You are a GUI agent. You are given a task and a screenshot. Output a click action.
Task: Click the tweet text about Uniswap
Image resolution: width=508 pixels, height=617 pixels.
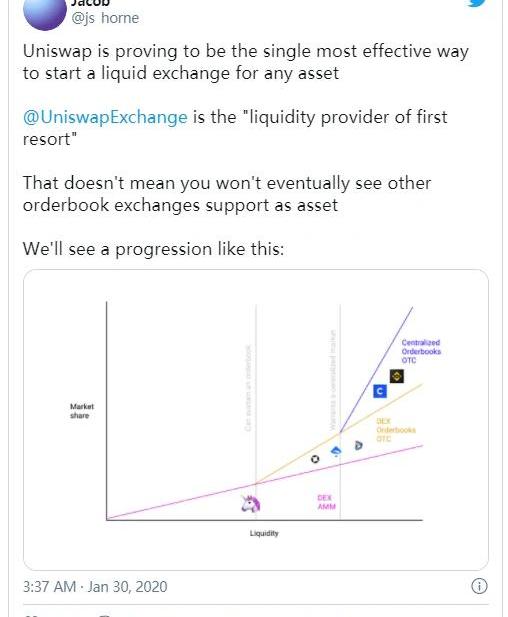click(x=246, y=62)
